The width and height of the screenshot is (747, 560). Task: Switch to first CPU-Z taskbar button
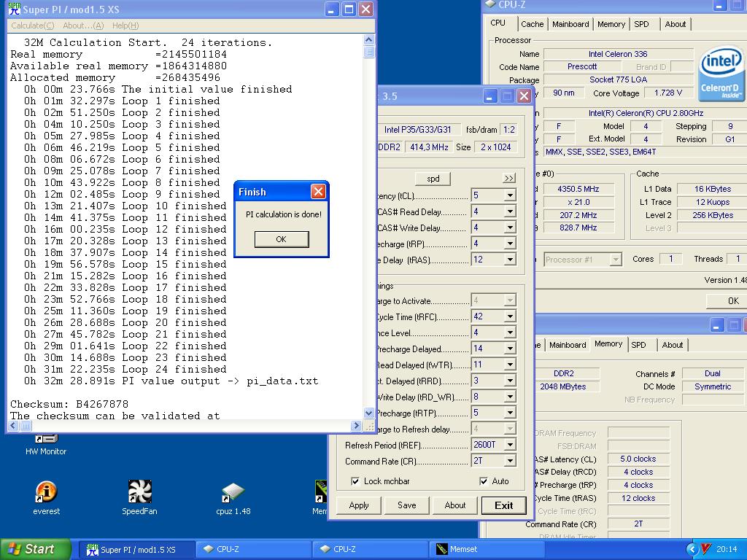(x=253, y=550)
